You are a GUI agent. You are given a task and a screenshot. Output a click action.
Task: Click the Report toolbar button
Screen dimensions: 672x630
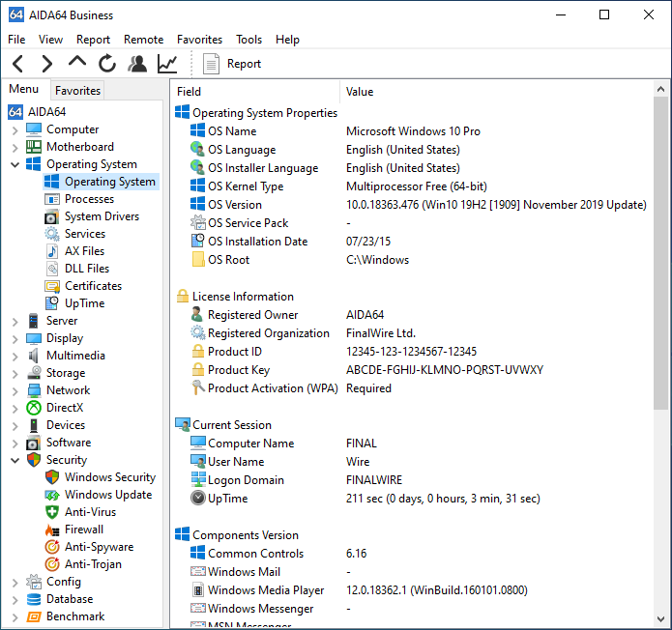click(233, 64)
